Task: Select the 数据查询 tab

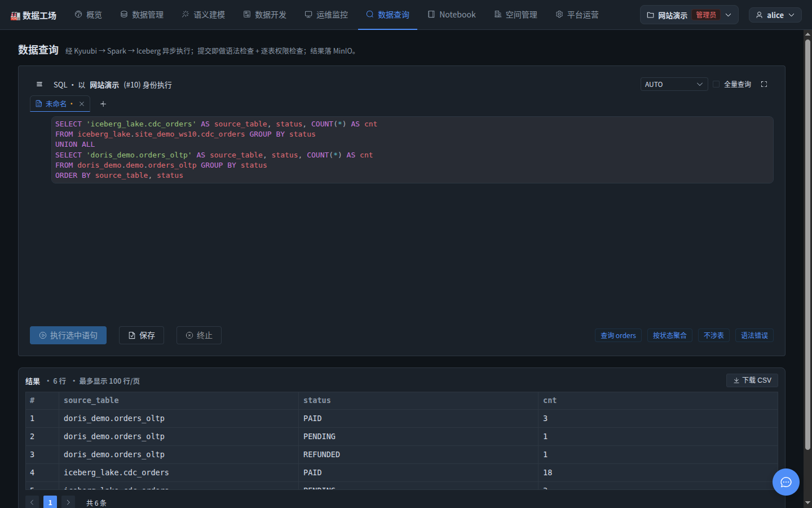Action: (x=388, y=15)
